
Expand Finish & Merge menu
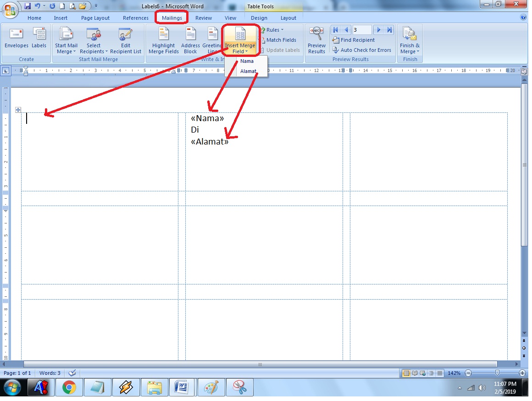point(410,41)
